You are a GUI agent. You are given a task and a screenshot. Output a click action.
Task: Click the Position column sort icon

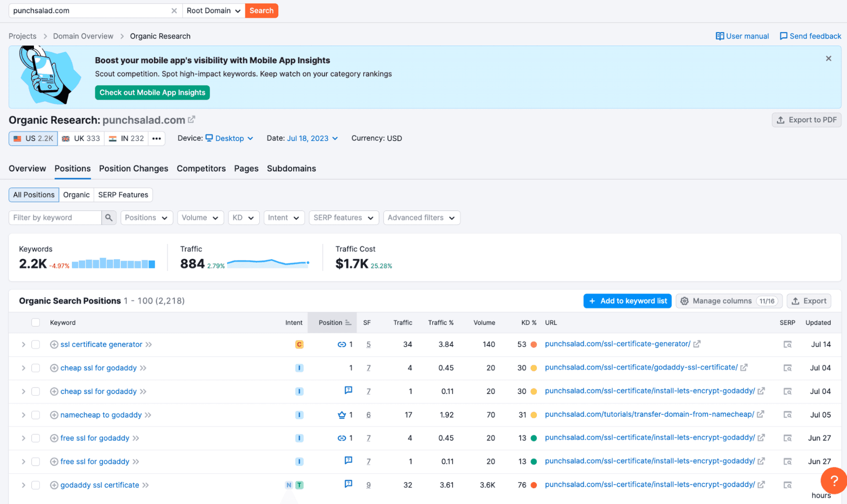348,323
